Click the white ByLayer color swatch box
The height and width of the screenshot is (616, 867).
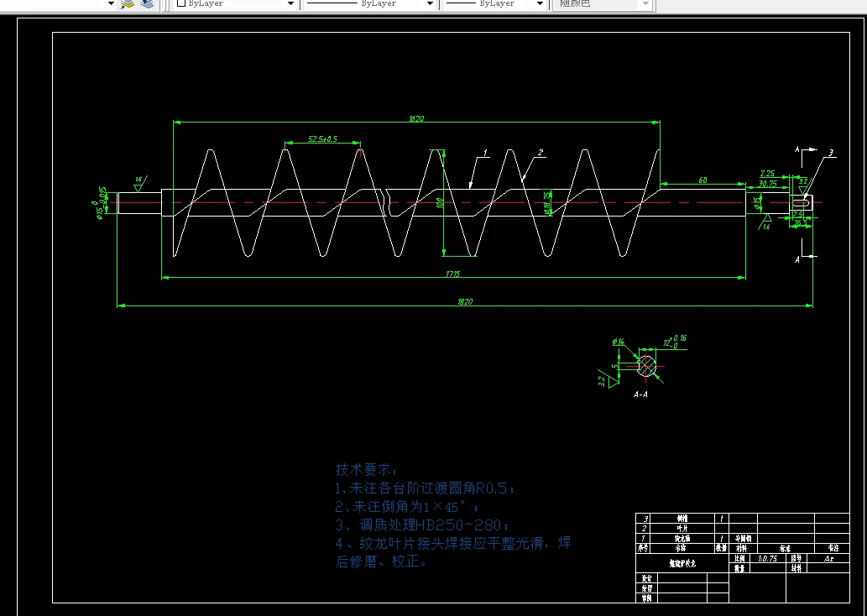(180, 3)
